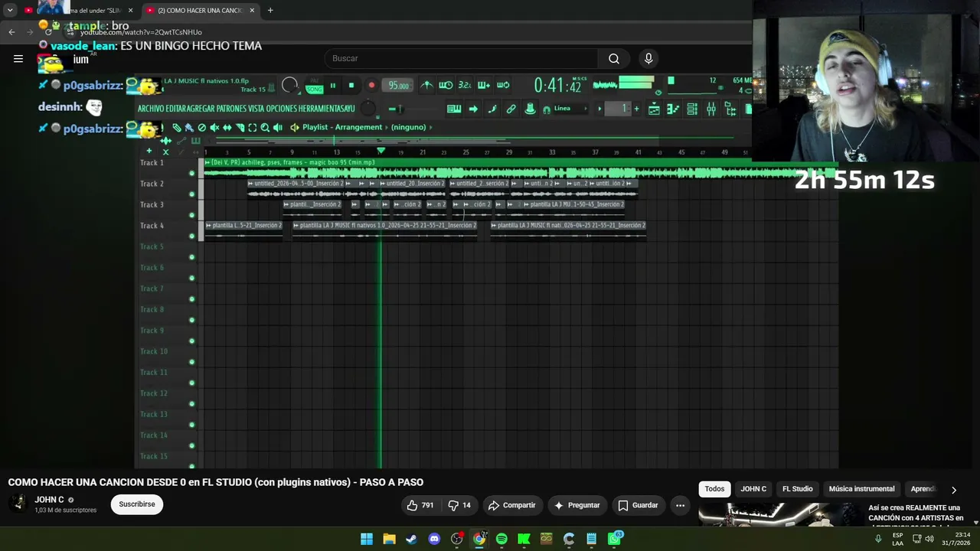Click the ARCHIVO menu in FL Studio
Viewport: 980px width, 551px height.
(151, 109)
